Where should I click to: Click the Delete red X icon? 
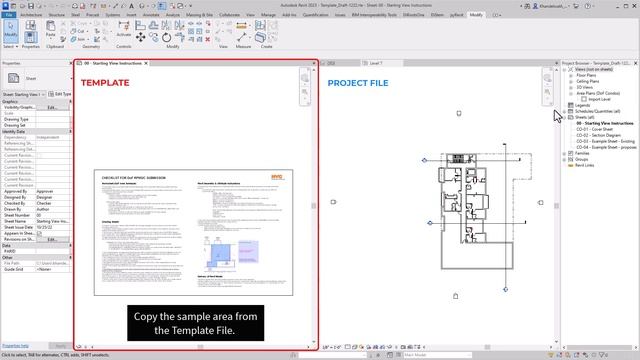[x=208, y=39]
